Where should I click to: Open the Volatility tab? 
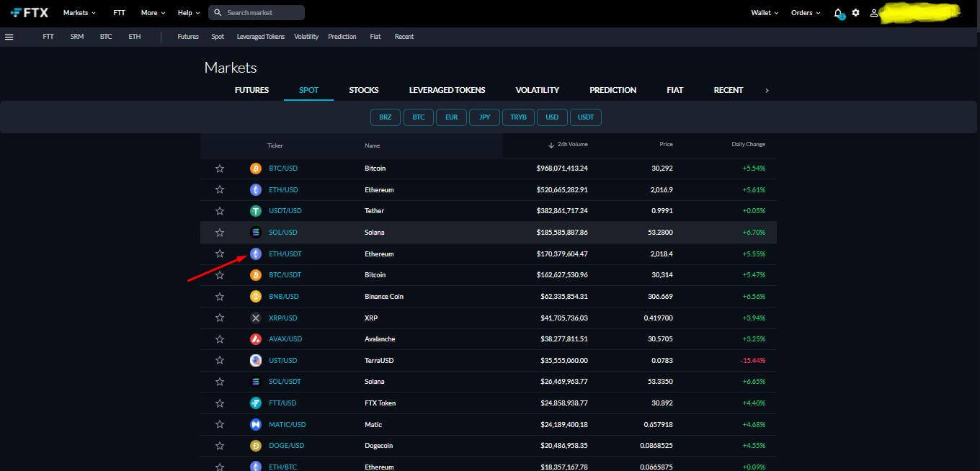coord(538,90)
